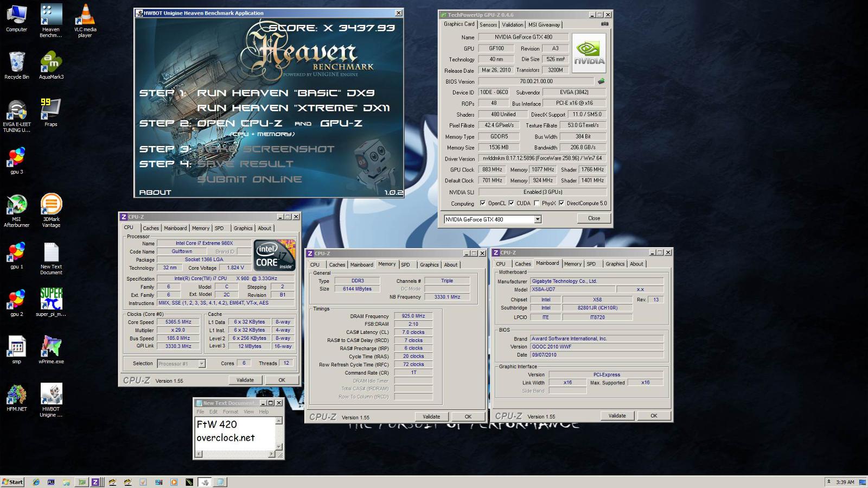The height and width of the screenshot is (488, 868).
Task: Click the Windows Media Player taskbar icon
Action: click(174, 482)
